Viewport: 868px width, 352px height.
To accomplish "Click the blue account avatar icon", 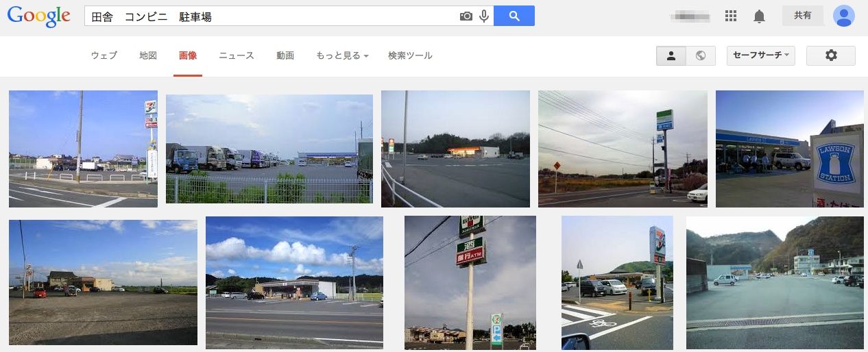I will pos(844,16).
